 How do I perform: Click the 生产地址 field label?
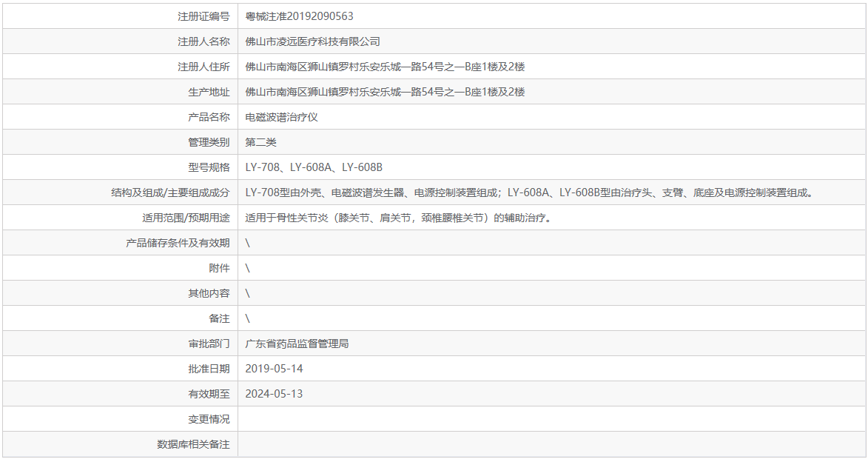pos(206,91)
